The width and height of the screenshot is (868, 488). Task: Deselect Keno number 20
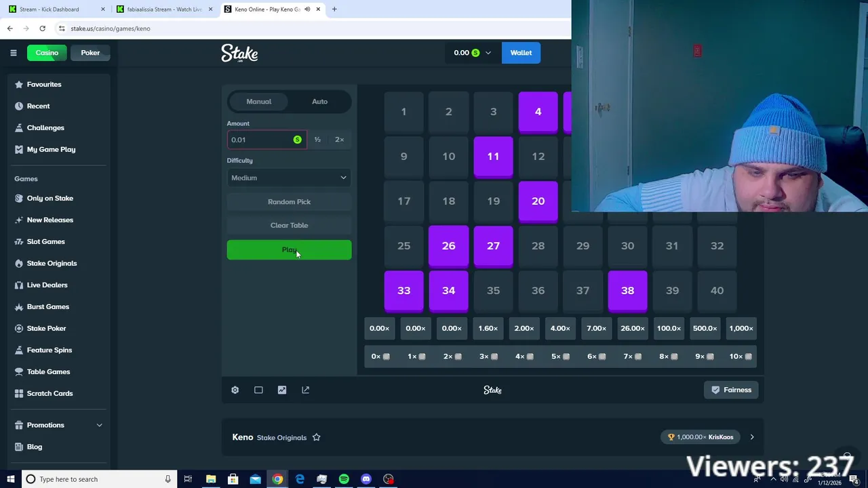click(538, 201)
